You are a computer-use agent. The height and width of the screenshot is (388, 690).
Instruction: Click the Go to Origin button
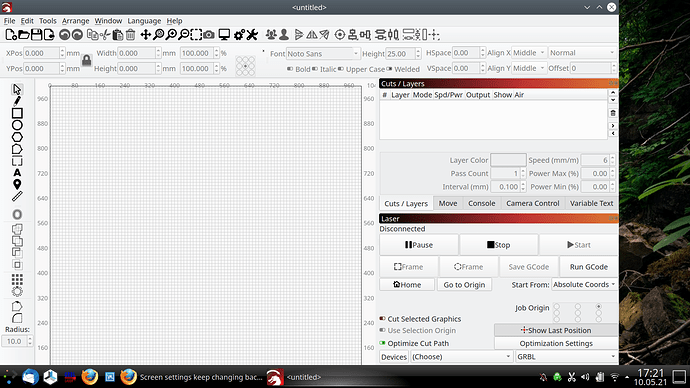coord(464,285)
